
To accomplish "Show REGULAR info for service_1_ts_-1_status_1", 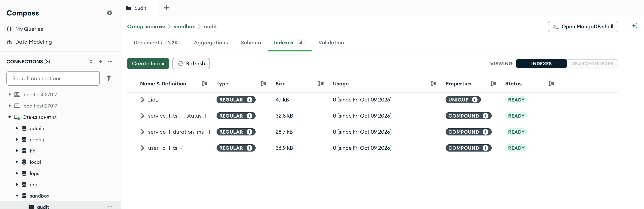I will click(x=250, y=116).
